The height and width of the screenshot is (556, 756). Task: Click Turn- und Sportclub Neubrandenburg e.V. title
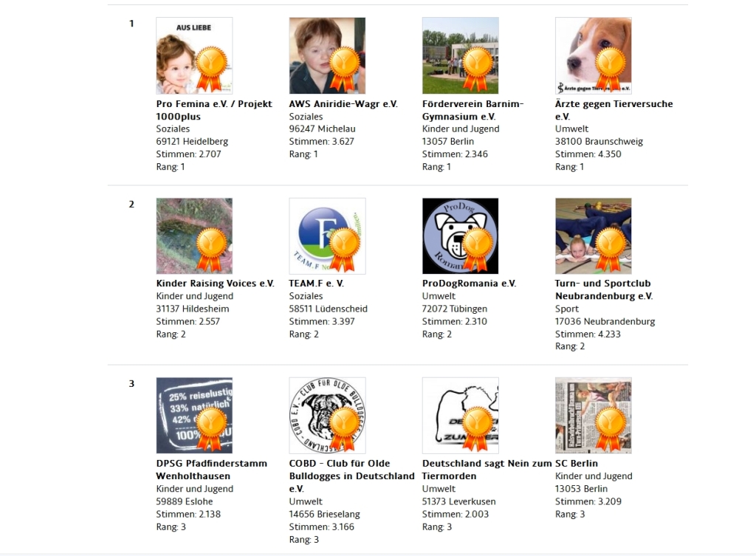pos(604,290)
